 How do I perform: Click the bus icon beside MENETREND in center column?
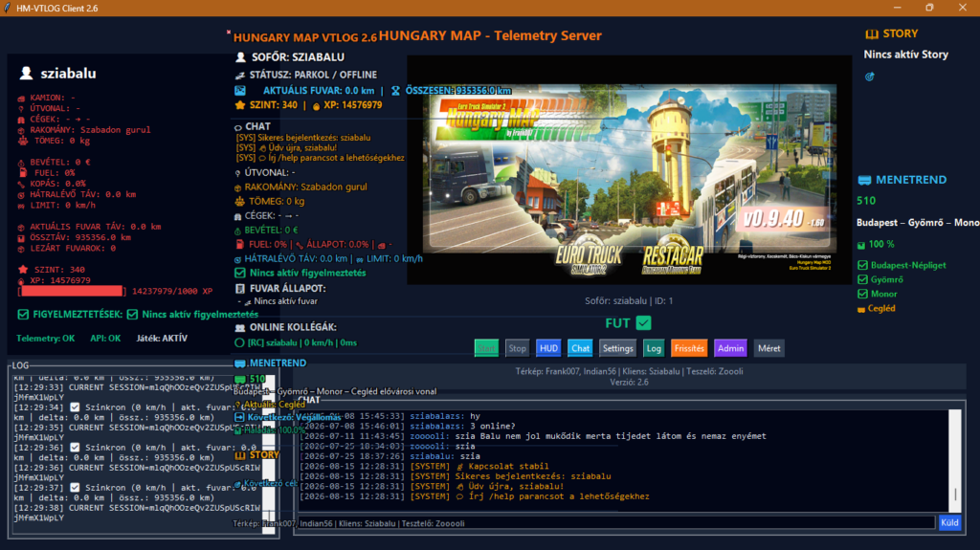tap(240, 363)
